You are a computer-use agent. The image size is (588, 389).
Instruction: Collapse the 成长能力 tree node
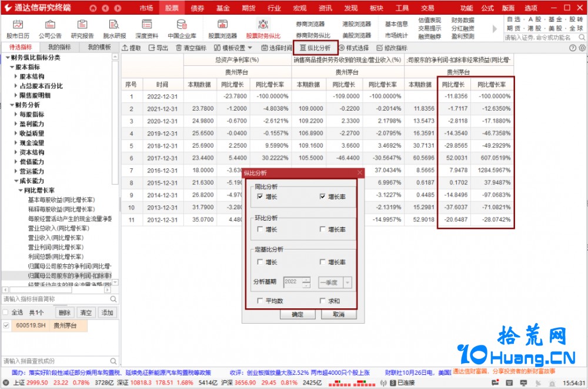point(16,181)
